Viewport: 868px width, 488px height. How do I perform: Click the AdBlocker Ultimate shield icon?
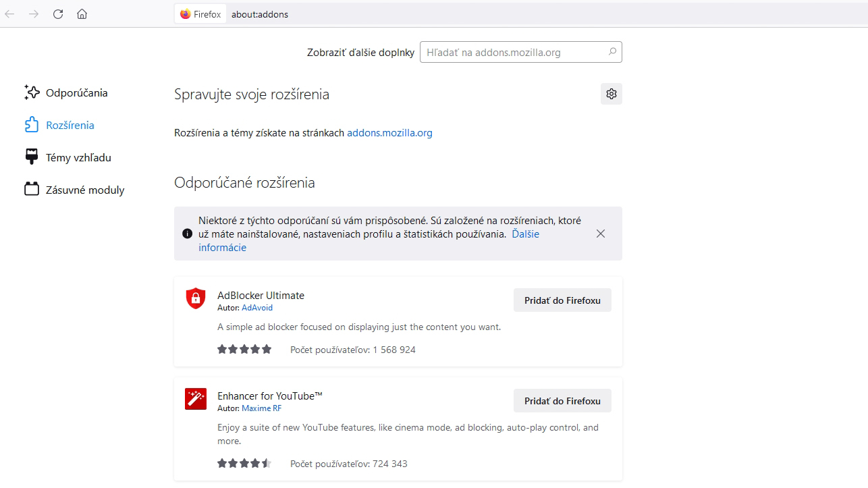196,298
